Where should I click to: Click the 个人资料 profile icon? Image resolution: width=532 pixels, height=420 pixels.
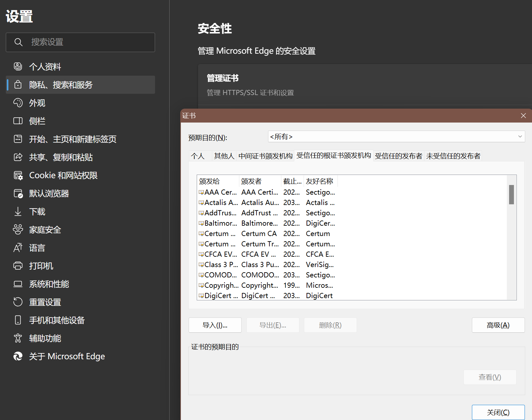tap(18, 67)
